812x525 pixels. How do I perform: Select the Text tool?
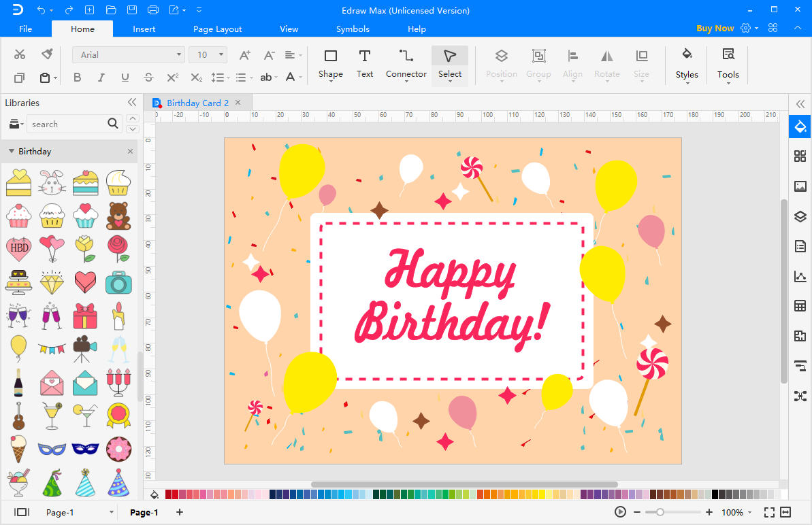(x=365, y=63)
